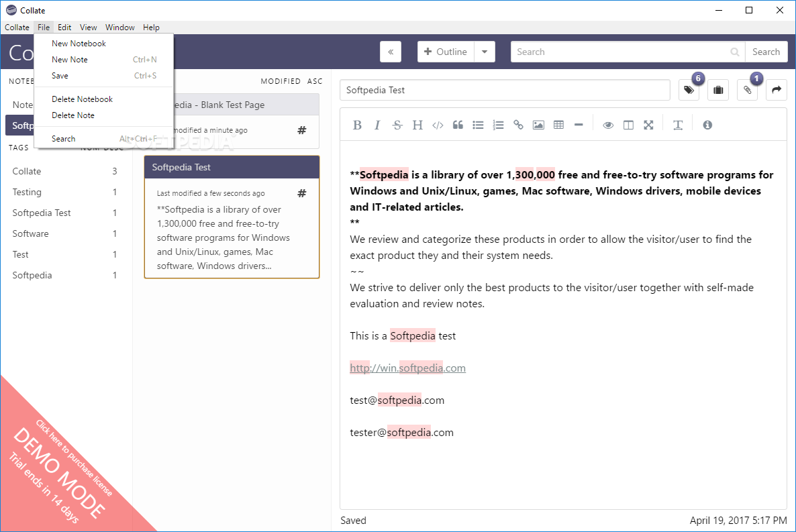
Task: Click the briefcase notebook icon
Action: (x=718, y=90)
